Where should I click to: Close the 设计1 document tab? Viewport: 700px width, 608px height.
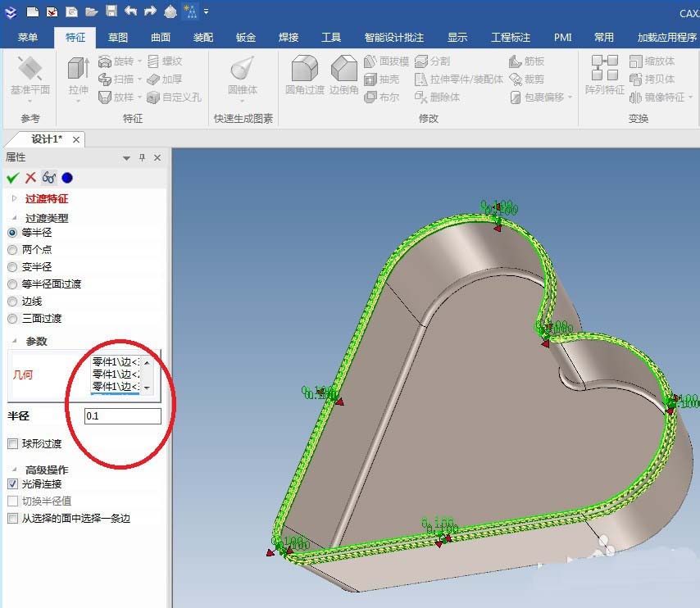click(76, 140)
